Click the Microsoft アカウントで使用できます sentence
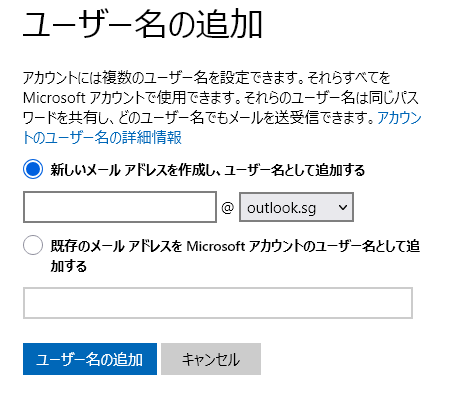Screen dimensions: 450x400 click(x=132, y=98)
